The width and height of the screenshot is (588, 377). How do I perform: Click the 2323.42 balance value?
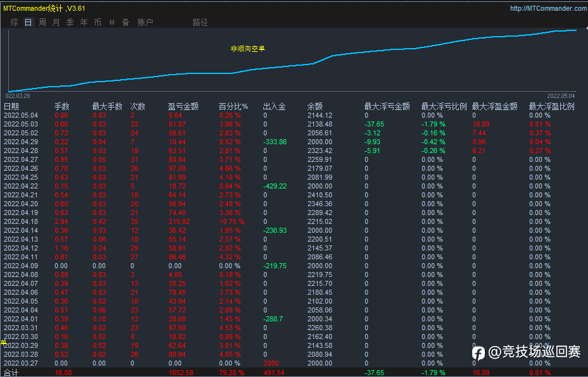tap(320, 151)
